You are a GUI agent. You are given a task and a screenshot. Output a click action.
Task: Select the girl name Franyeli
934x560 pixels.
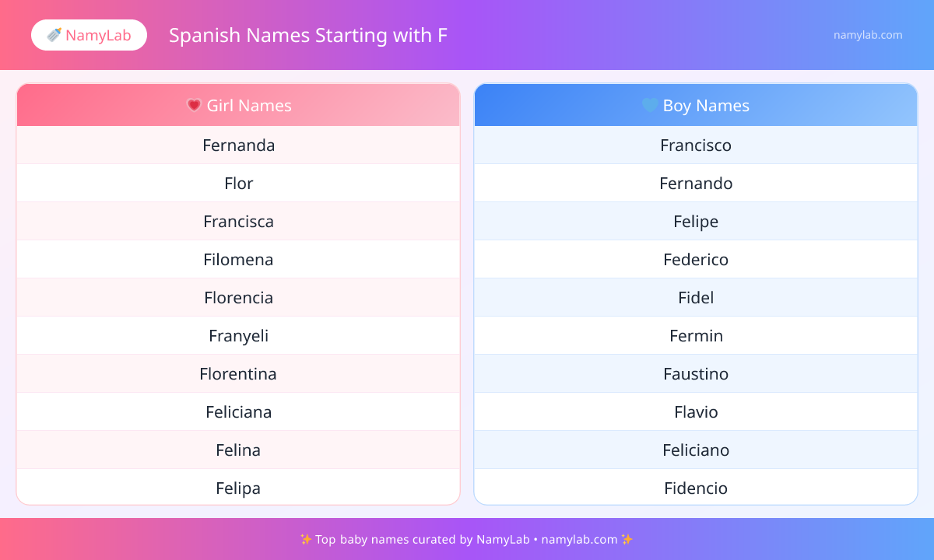click(238, 336)
